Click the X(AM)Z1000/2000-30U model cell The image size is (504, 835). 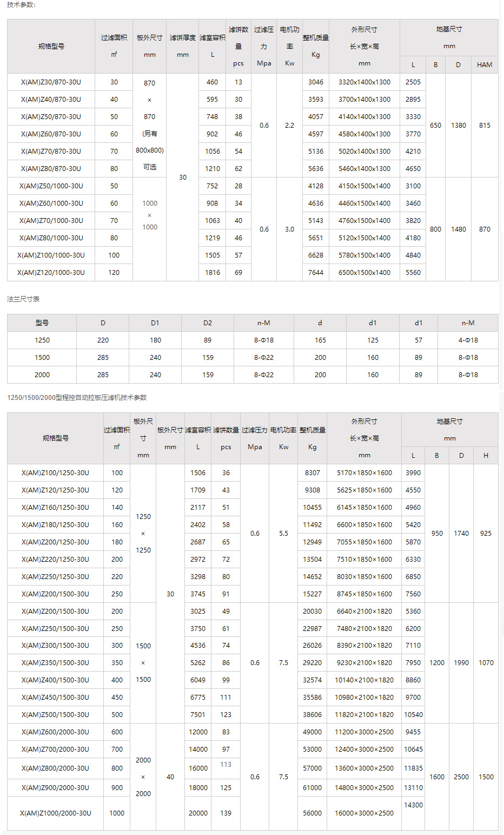55,813
